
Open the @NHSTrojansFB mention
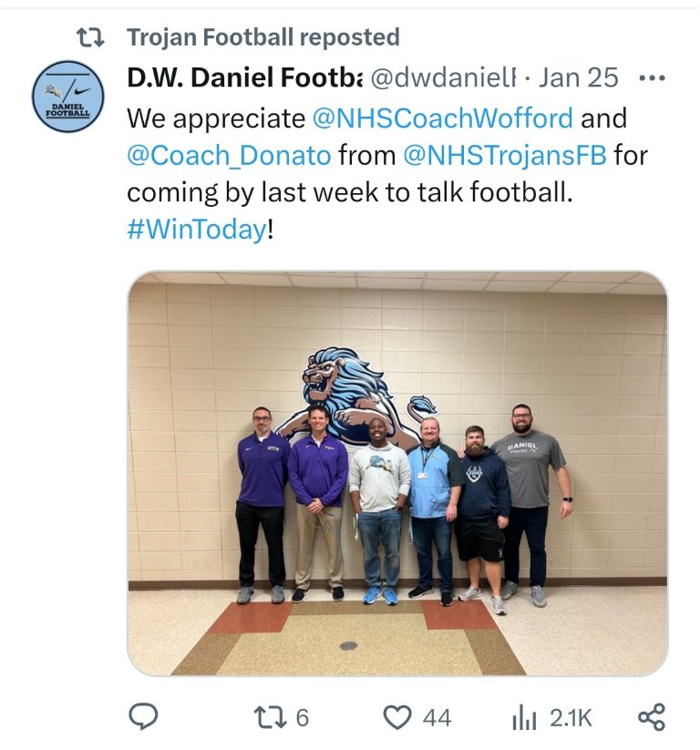pyautogui.click(x=505, y=155)
